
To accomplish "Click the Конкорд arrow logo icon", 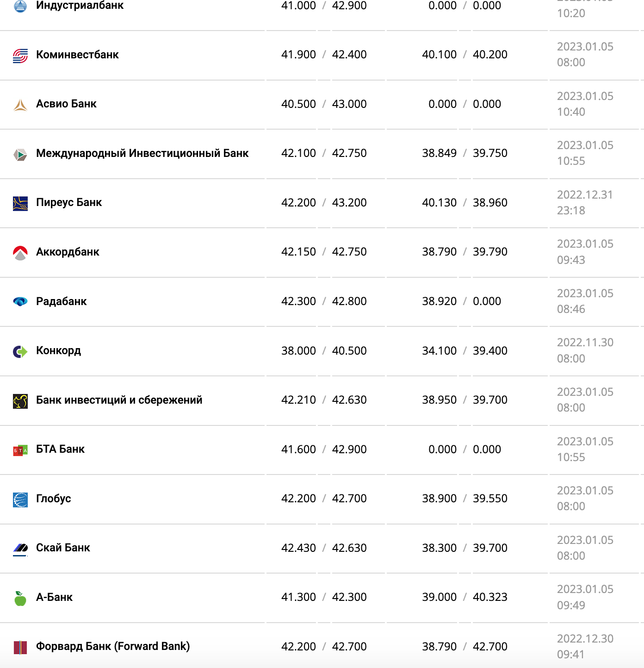I will click(20, 351).
